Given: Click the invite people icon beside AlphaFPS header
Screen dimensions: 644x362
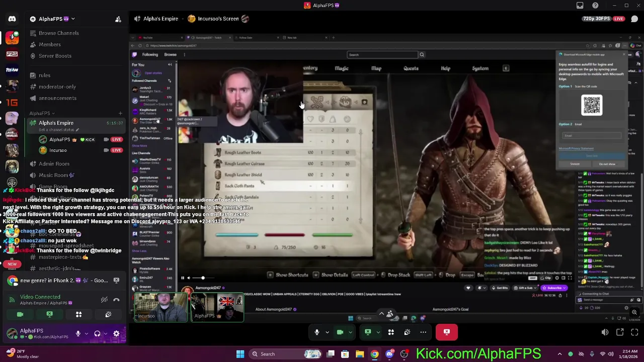Looking at the screenshot, I should 118,19.
